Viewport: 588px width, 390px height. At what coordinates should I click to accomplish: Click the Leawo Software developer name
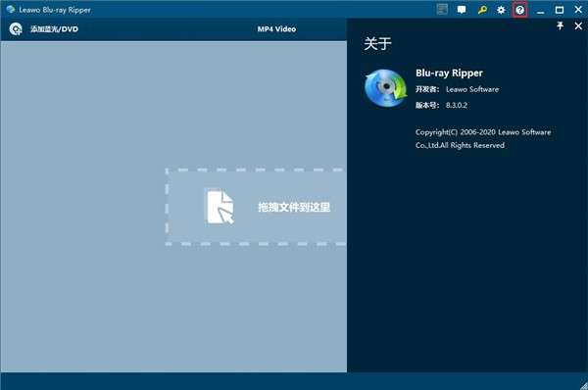(472, 89)
